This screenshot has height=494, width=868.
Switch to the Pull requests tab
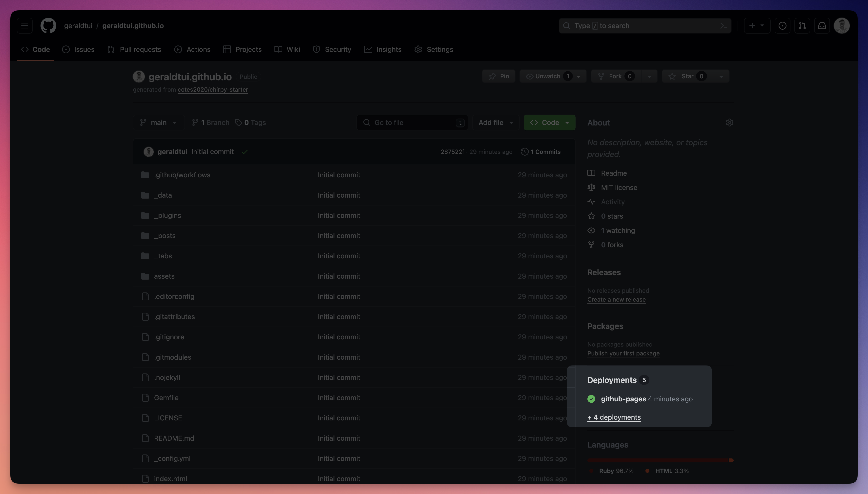pyautogui.click(x=134, y=50)
